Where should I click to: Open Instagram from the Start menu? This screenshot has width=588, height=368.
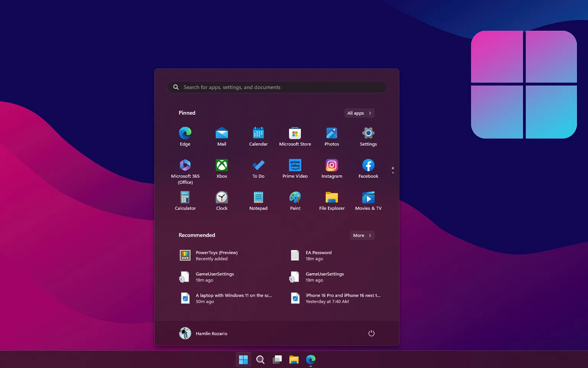coord(331,168)
